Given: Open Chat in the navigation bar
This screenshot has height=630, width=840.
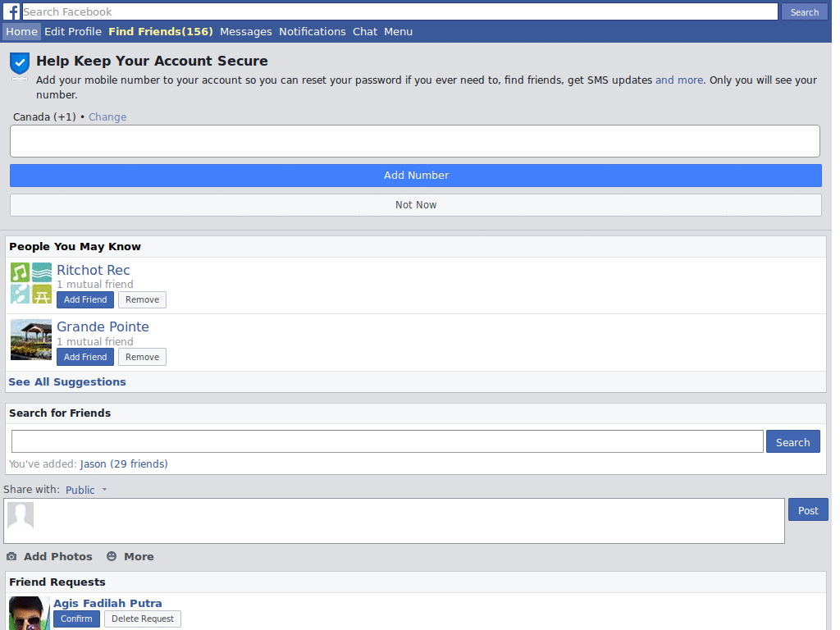Looking at the screenshot, I should pyautogui.click(x=365, y=32).
